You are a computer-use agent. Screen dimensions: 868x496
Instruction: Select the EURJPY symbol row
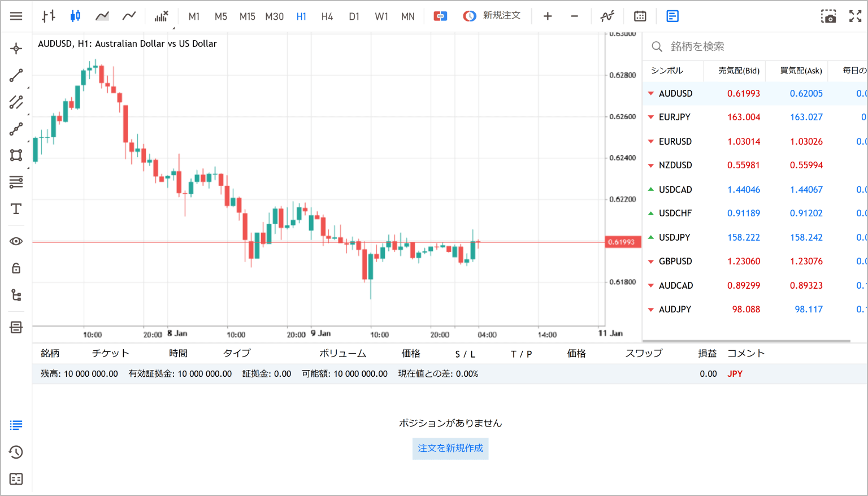coord(755,117)
